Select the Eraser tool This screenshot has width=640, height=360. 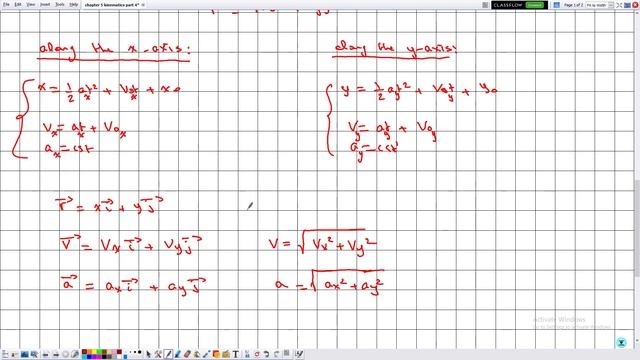coord(187,354)
